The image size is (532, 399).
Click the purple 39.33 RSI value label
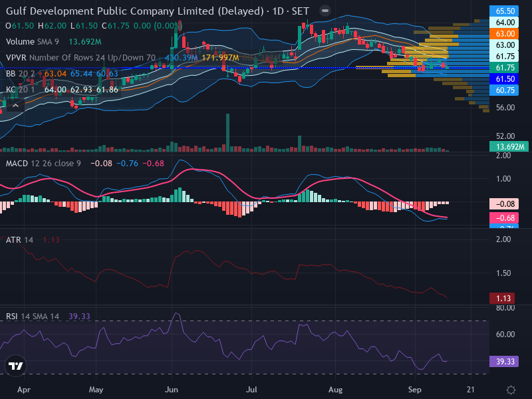tap(504, 361)
